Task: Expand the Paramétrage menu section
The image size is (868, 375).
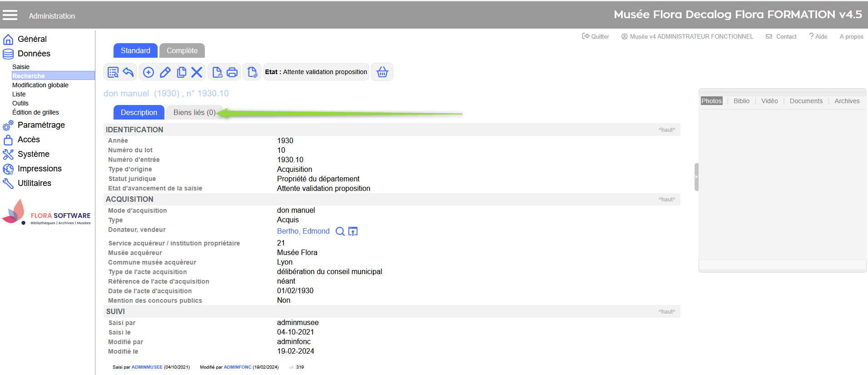Action: [x=41, y=125]
